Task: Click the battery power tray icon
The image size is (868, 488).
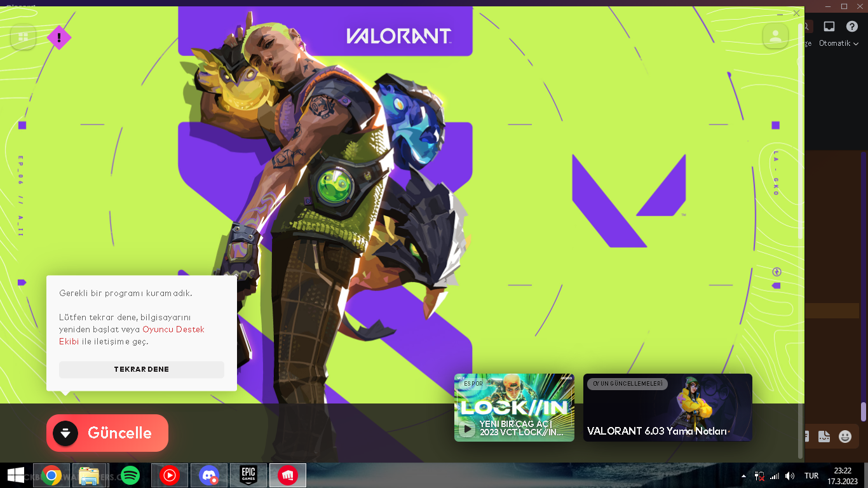Action: (x=759, y=475)
